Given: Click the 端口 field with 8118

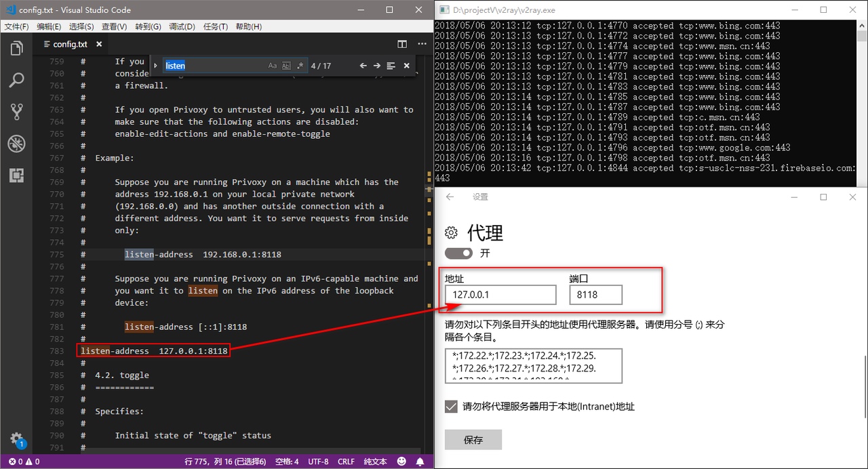Looking at the screenshot, I should [596, 295].
